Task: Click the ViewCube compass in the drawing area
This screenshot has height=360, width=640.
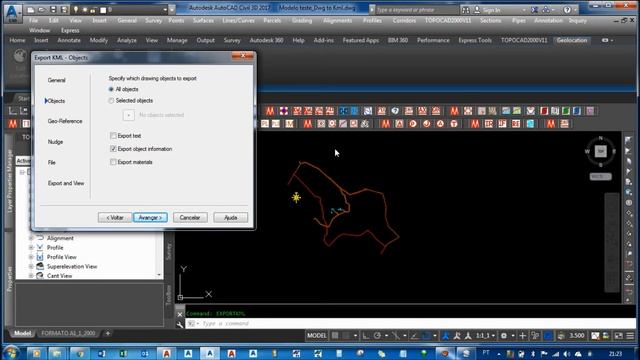Action: [x=600, y=151]
